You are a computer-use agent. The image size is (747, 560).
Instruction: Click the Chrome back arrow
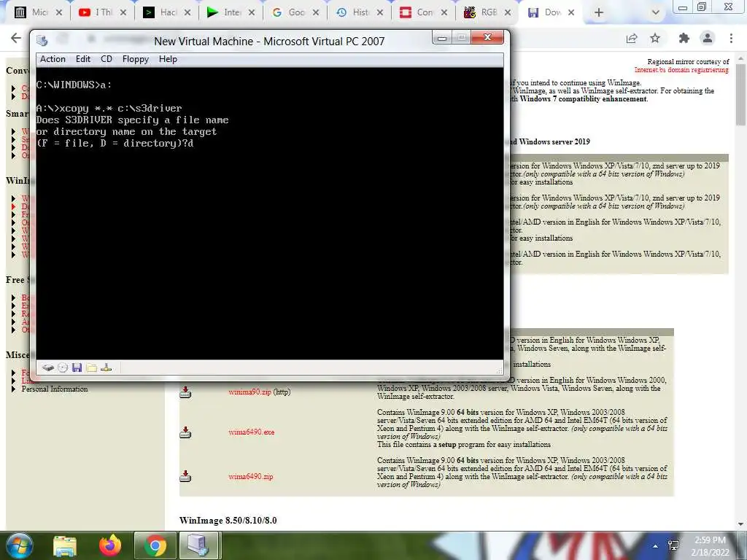click(16, 38)
